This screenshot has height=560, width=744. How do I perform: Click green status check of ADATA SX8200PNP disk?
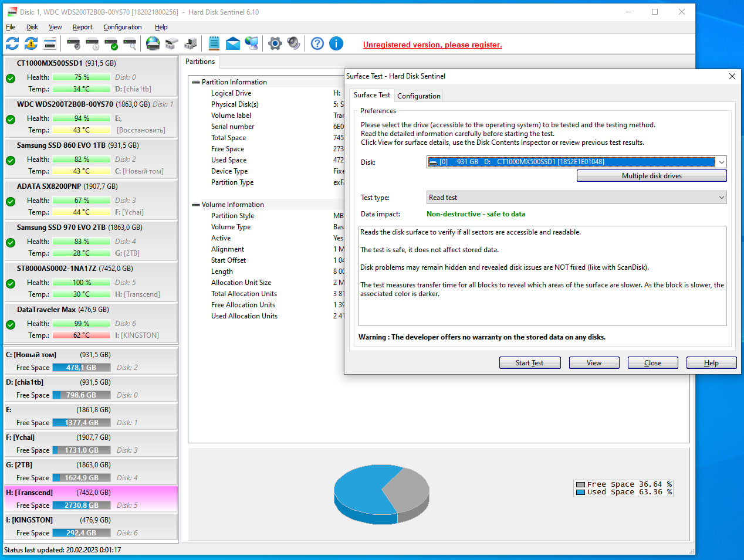point(11,201)
